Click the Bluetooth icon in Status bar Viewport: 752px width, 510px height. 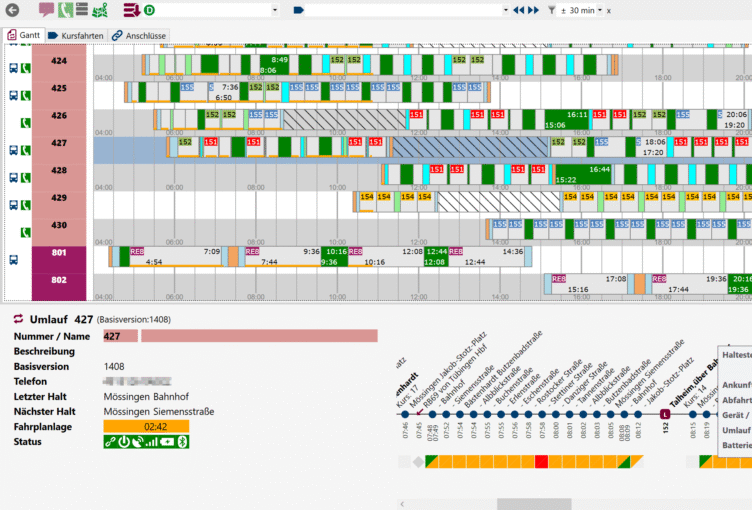click(x=183, y=442)
